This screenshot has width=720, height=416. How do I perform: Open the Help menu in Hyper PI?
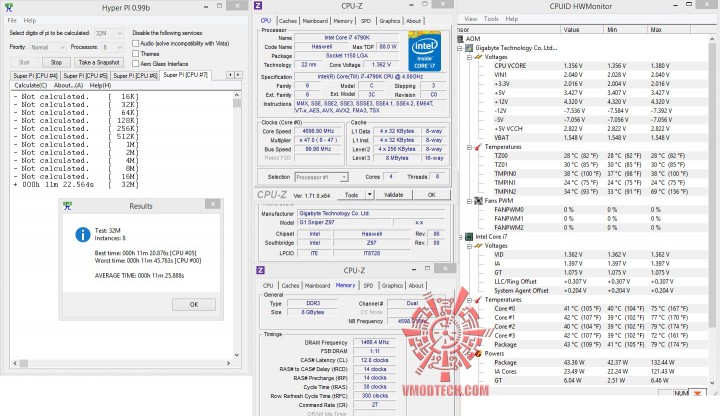pyautogui.click(x=30, y=20)
